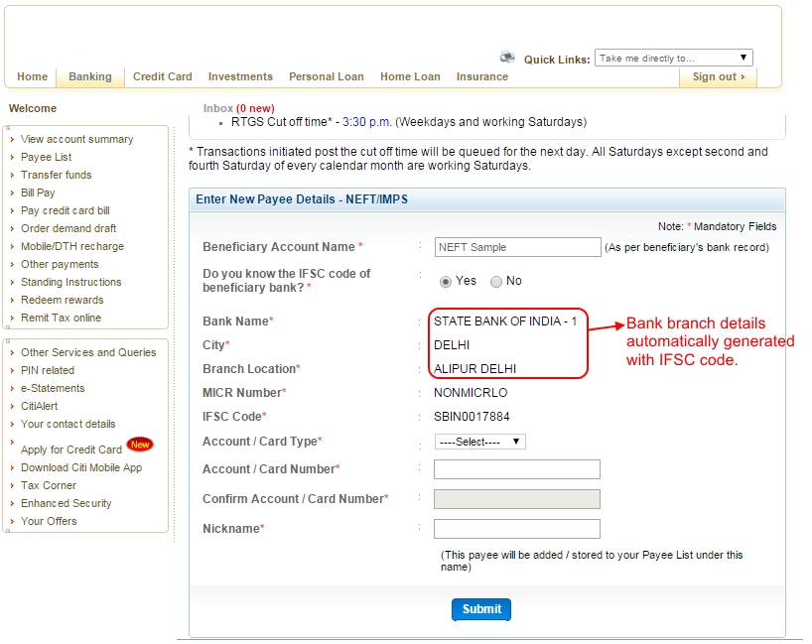Screen dimensions: 812x644
Task: Open the Account / Card Type dropdown
Action: pos(480,441)
